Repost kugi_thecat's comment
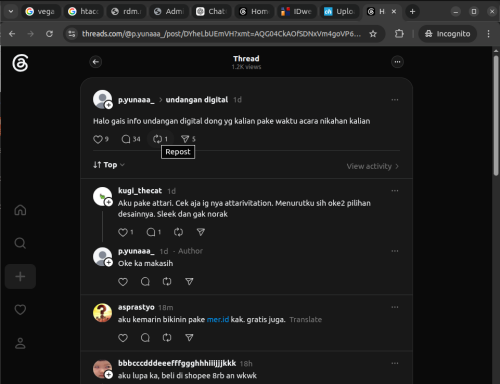This screenshot has width=500, height=384. click(178, 232)
